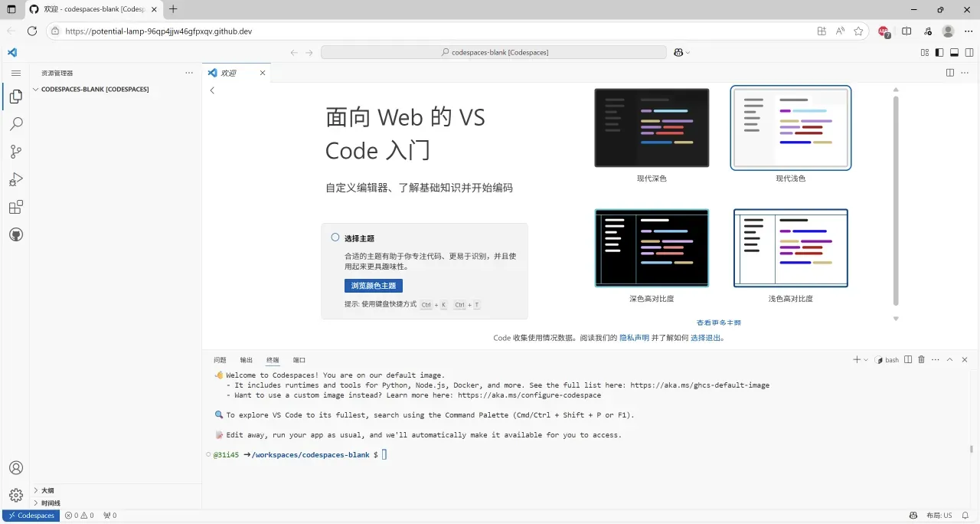Click the 浏览颜色主题 button
This screenshot has height=524, width=980.
point(374,286)
